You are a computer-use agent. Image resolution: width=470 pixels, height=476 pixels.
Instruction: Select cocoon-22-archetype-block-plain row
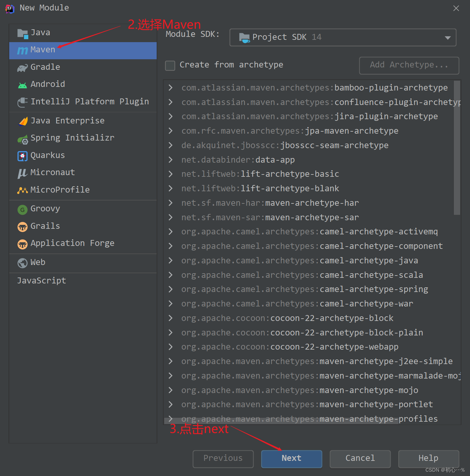pyautogui.click(x=312, y=332)
